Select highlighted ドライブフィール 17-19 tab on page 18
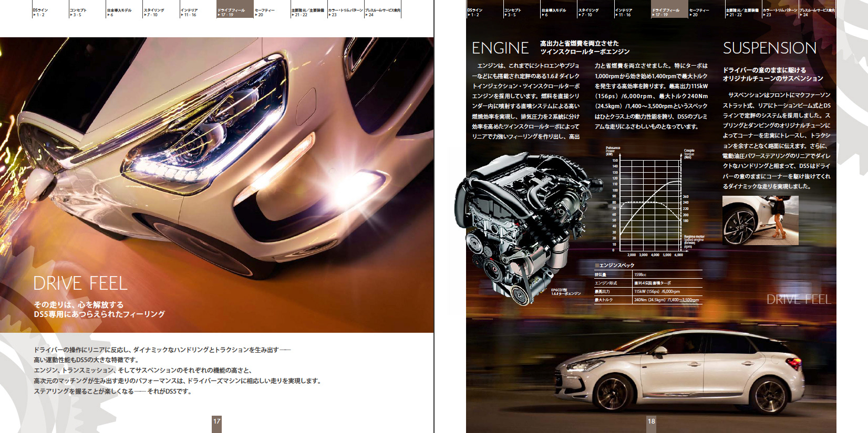This screenshot has width=868, height=433. [x=670, y=10]
